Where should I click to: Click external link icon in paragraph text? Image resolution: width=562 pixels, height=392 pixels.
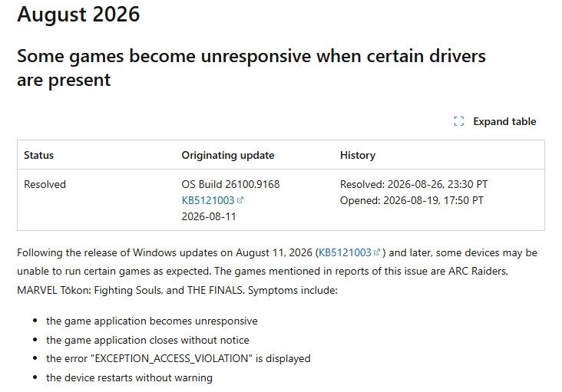pos(376,252)
